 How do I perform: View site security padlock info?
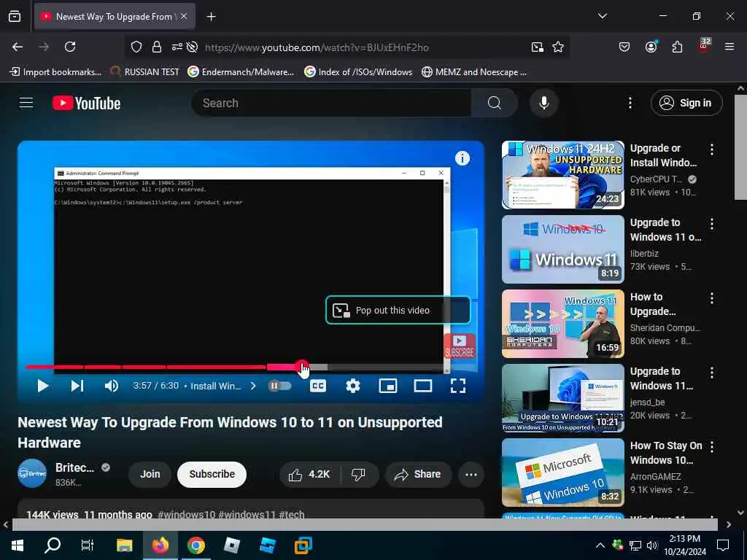[157, 47]
